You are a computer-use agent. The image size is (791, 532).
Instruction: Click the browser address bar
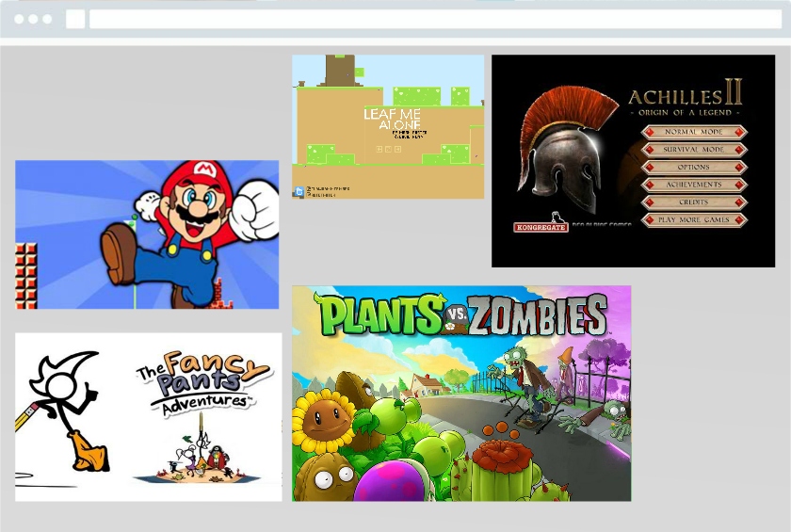click(x=435, y=19)
